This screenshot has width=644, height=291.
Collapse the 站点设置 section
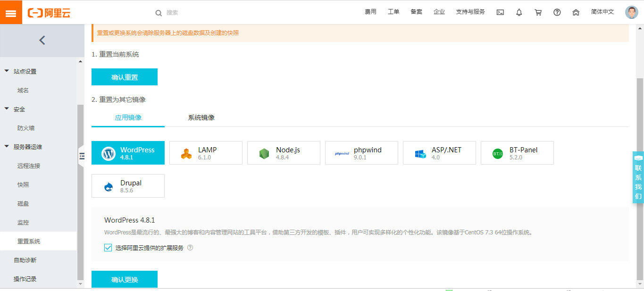(7, 71)
